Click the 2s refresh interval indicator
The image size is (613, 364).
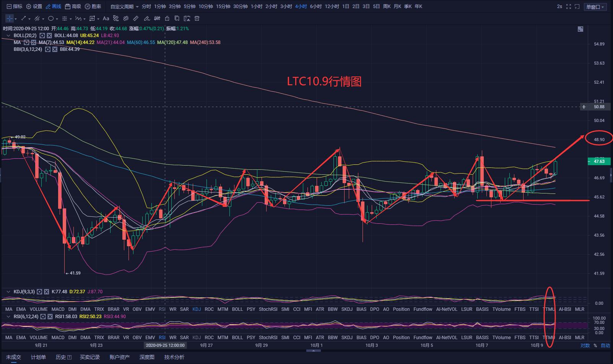click(559, 6)
